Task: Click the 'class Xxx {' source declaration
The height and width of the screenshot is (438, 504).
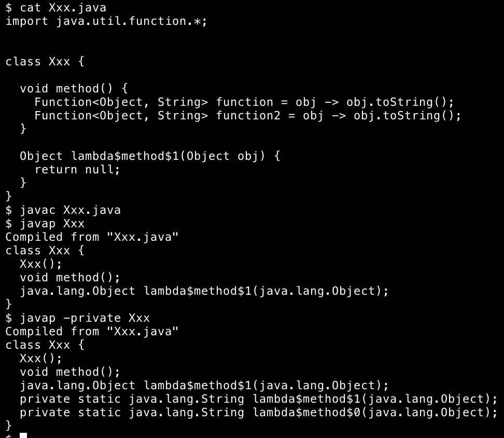Action: 45,62
